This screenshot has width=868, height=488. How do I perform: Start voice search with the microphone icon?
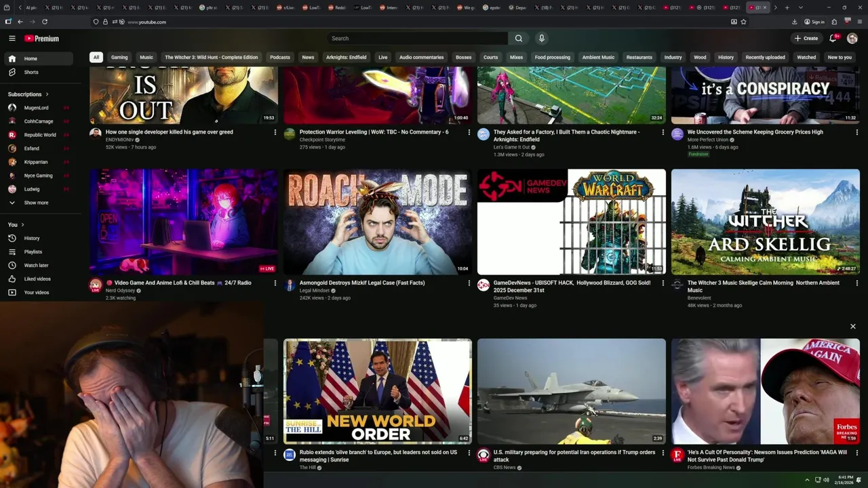pos(541,39)
